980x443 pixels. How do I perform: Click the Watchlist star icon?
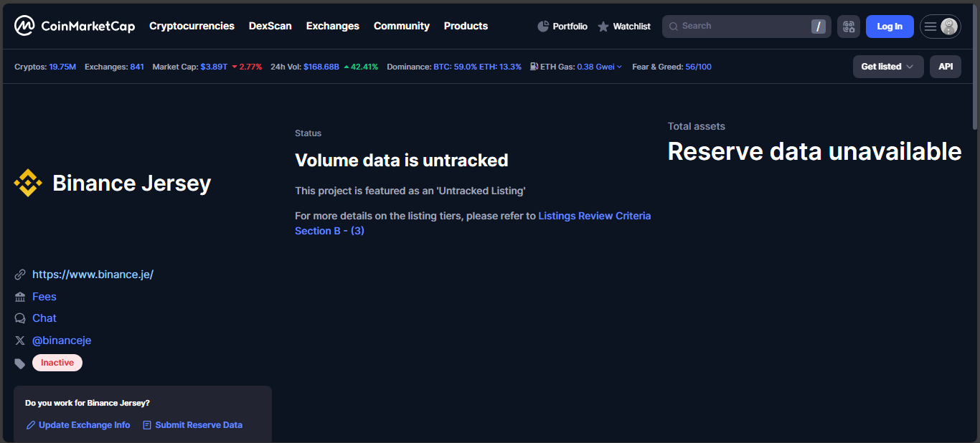click(x=603, y=27)
